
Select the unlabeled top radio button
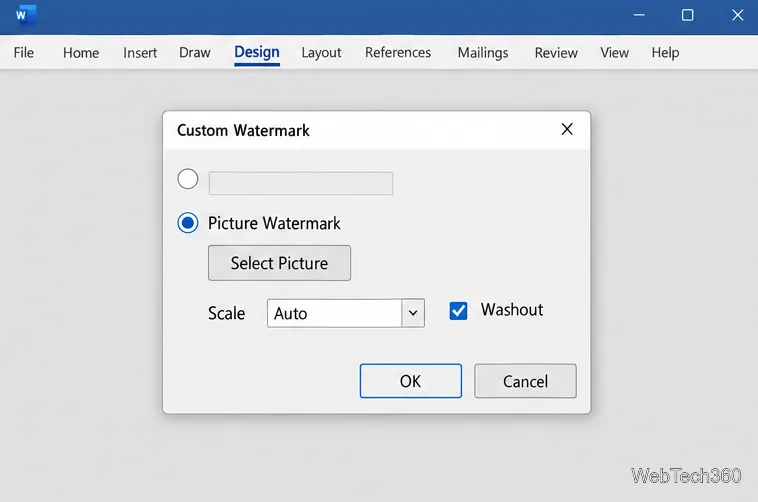click(188, 179)
